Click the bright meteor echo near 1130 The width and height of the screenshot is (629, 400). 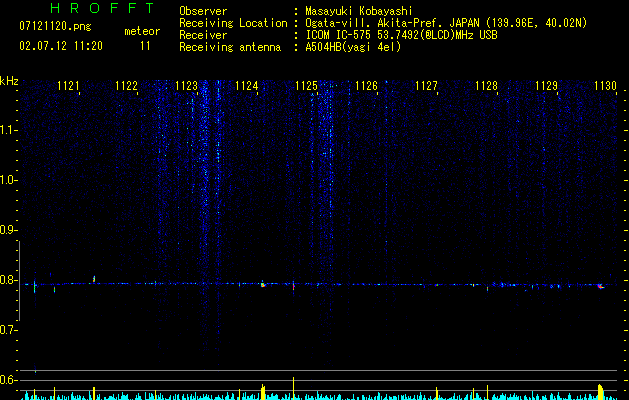[601, 286]
